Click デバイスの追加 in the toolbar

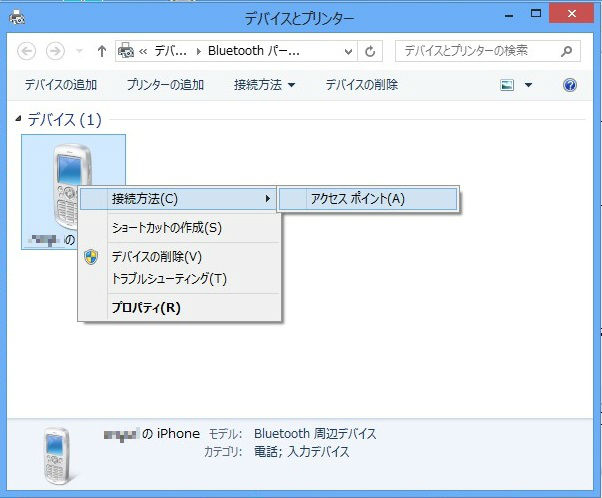[x=61, y=85]
